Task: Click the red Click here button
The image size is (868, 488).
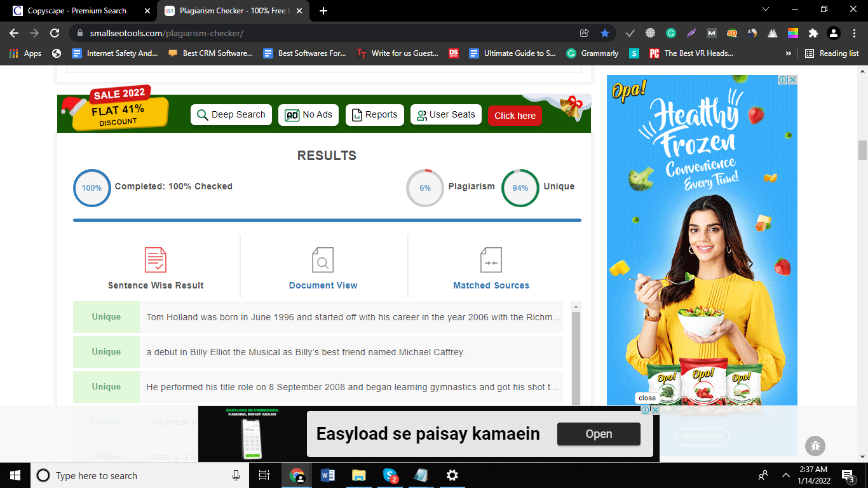Action: point(515,116)
